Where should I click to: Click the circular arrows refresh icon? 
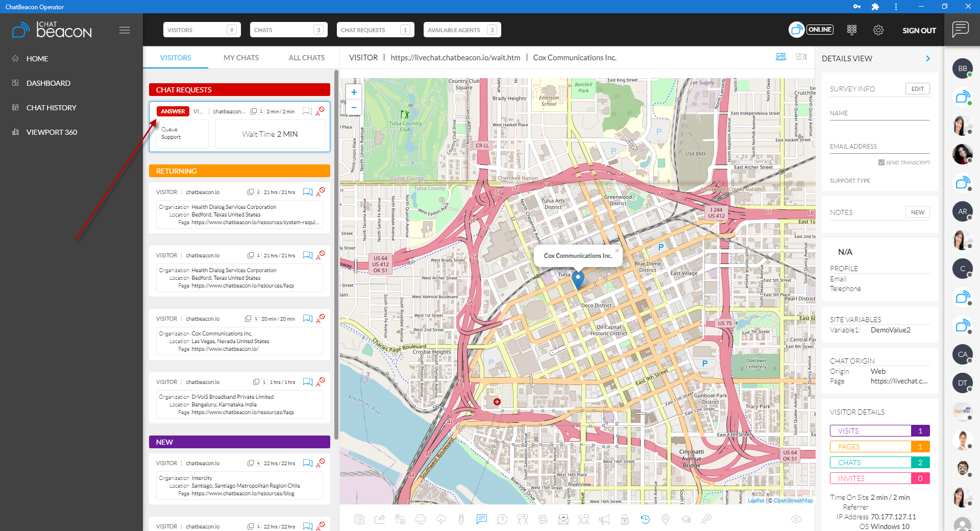[543, 519]
